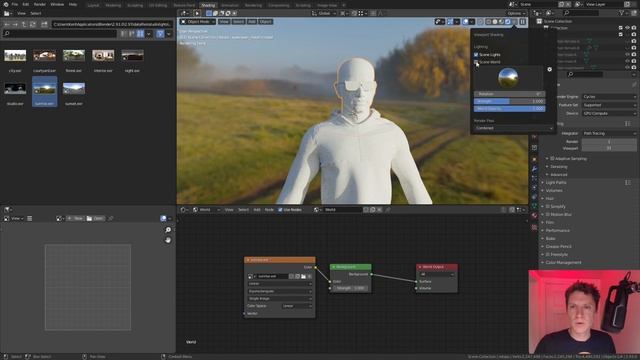Click the pause viewport render icon
640x360 pixels.
point(522,22)
